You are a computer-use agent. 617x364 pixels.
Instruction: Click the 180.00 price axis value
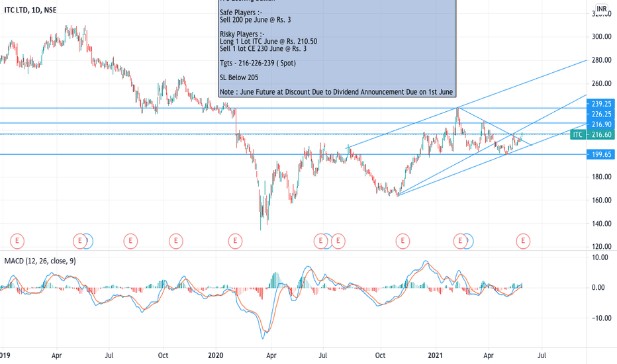pyautogui.click(x=602, y=177)
